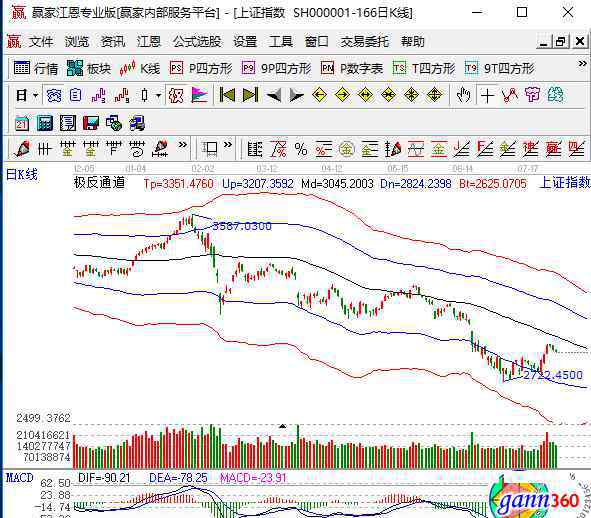Click the spiral 弓 drawing icon
Screen dimensions: 591x518
click(x=137, y=149)
